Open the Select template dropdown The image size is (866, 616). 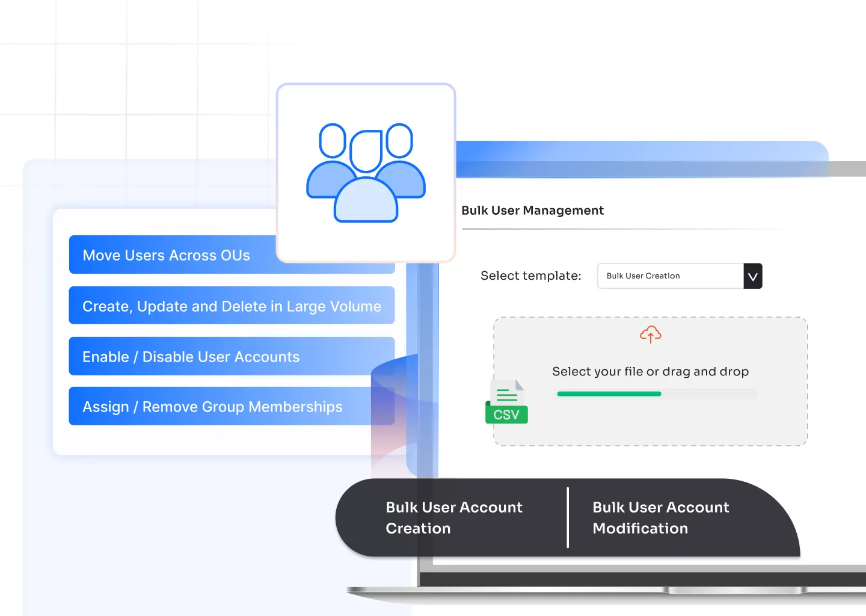pos(671,276)
